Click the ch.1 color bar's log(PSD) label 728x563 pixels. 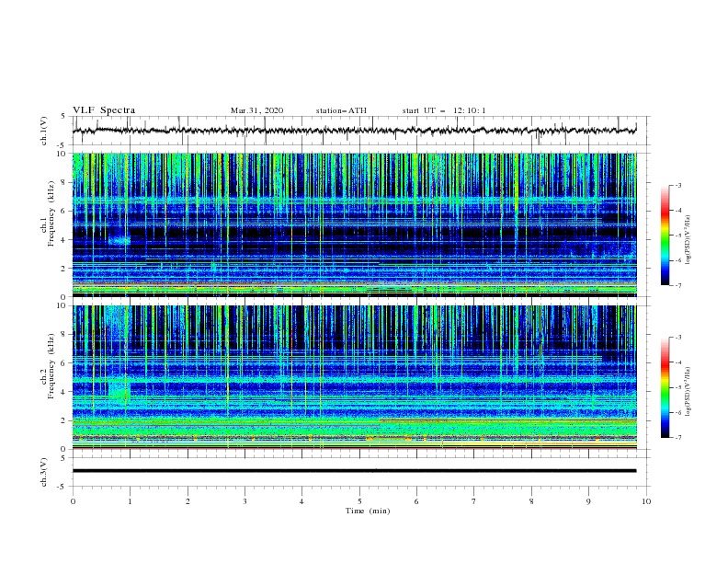click(x=688, y=240)
